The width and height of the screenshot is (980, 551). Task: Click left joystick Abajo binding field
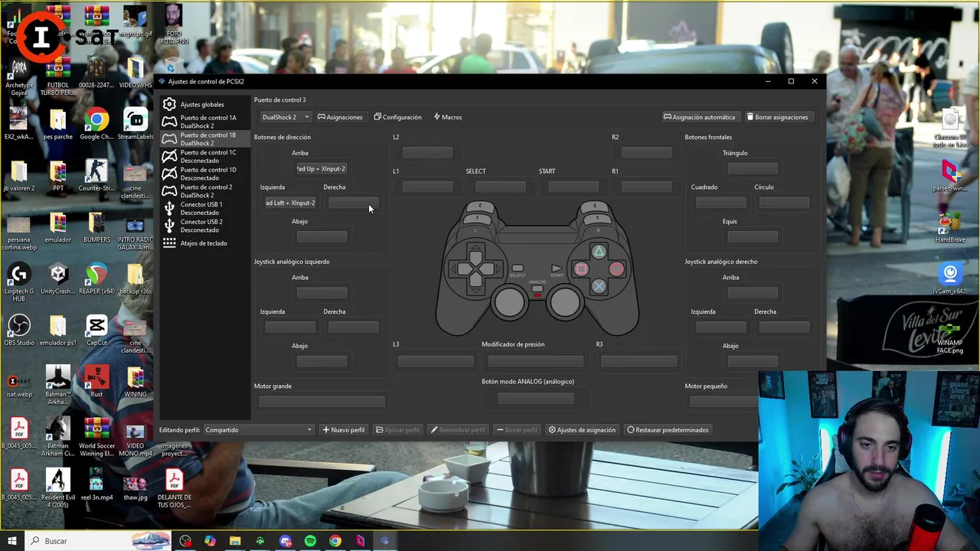point(322,361)
